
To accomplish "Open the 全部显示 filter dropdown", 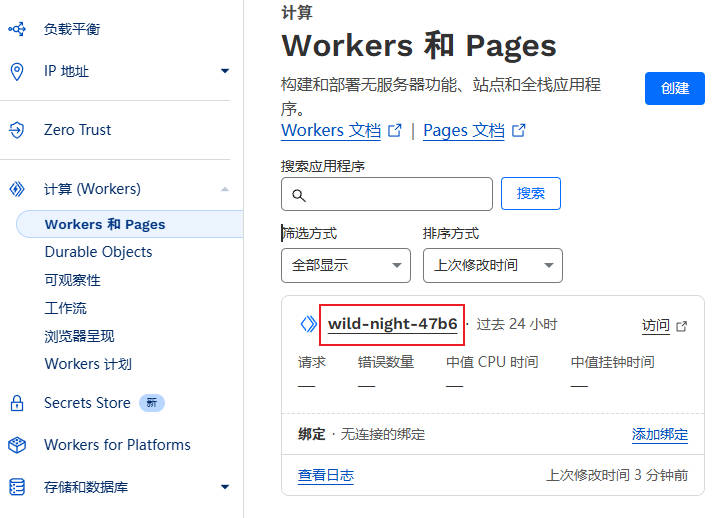I will click(346, 265).
